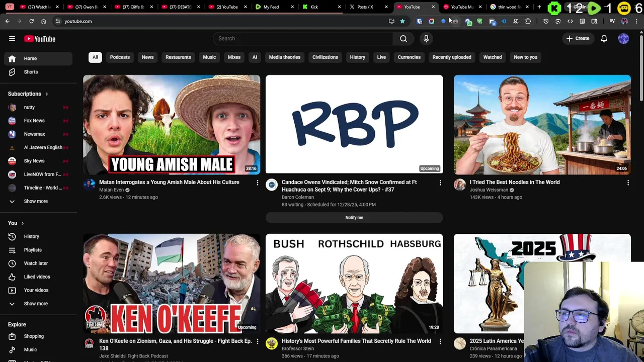This screenshot has height=362, width=644.
Task: Expand the You header chevron
Action: click(22, 223)
